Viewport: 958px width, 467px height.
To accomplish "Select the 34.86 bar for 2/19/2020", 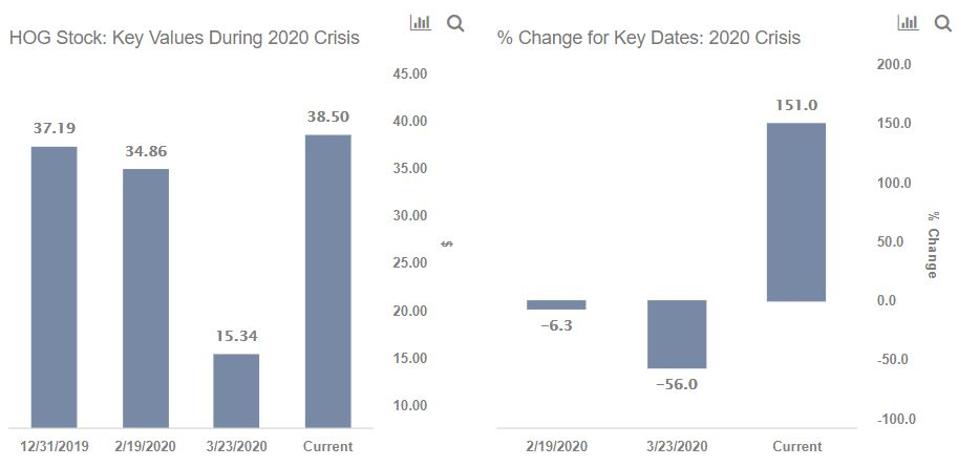I will [x=146, y=298].
